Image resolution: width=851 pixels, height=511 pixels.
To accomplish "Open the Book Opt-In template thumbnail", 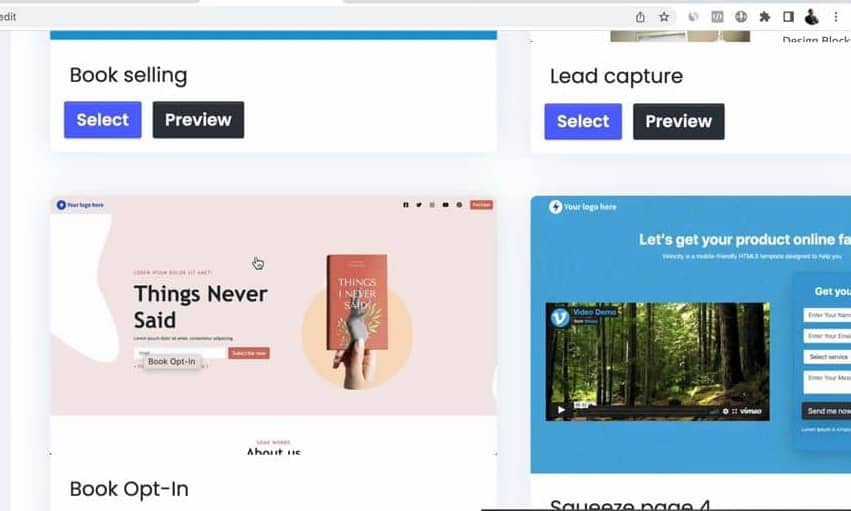I will [274, 325].
